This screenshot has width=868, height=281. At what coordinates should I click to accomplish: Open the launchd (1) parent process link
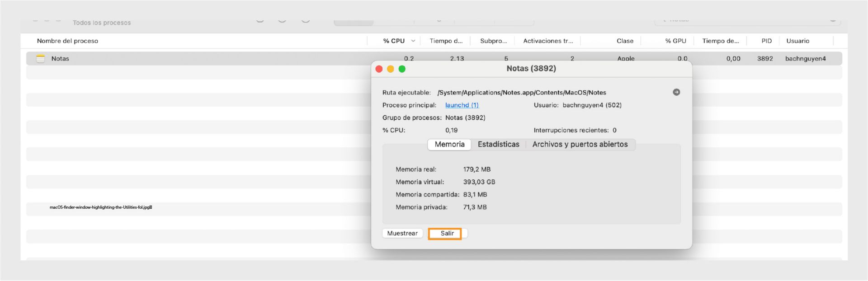(x=462, y=105)
